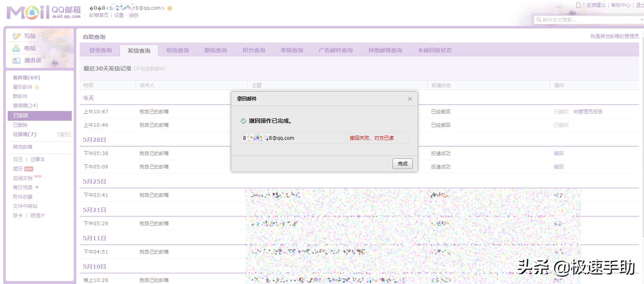The height and width of the screenshot is (284, 644).
Task: Open 广告邮件查询 tab
Action: pyautogui.click(x=336, y=50)
